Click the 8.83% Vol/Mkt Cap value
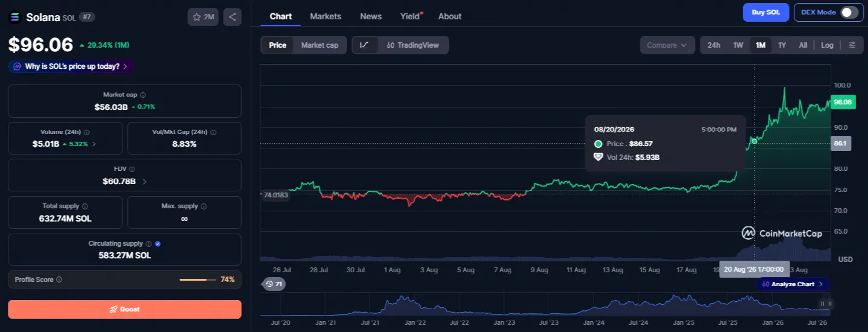Viewport: 868px width, 332px height. click(184, 144)
